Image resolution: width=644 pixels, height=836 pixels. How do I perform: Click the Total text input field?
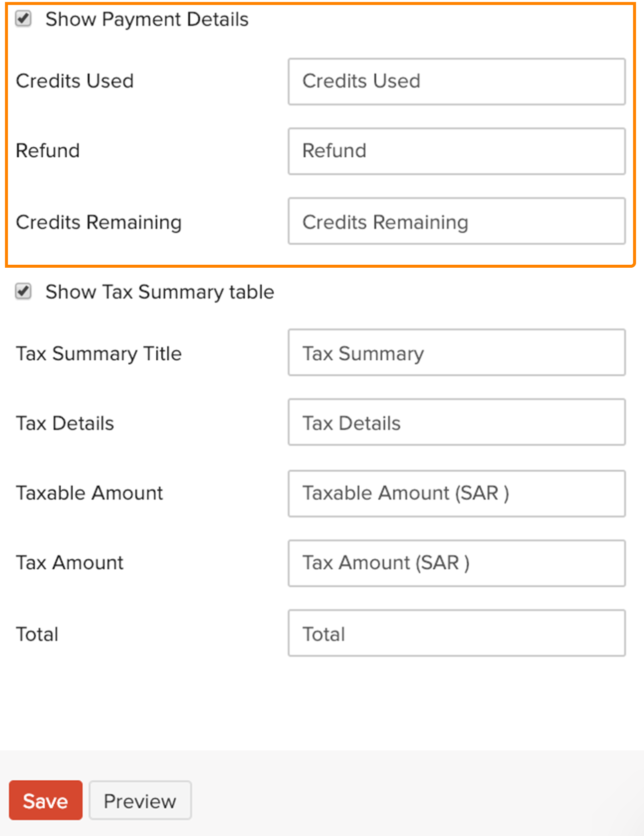[456, 633]
